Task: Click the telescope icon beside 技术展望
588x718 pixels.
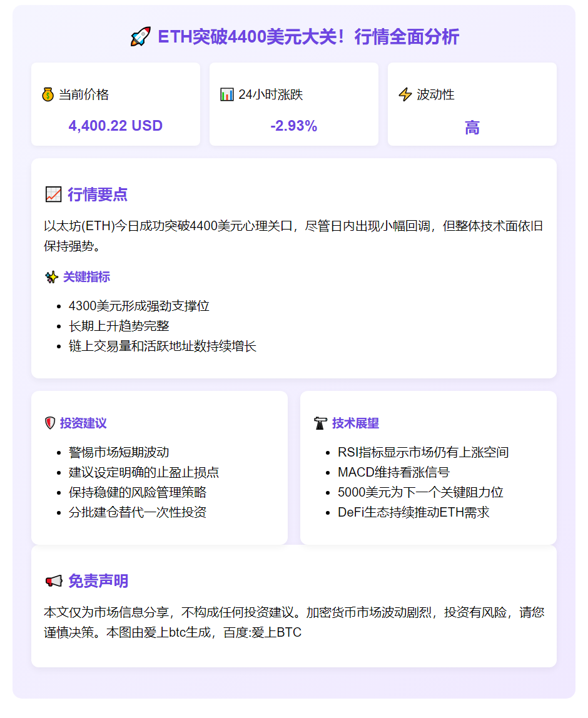Action: tap(319, 423)
